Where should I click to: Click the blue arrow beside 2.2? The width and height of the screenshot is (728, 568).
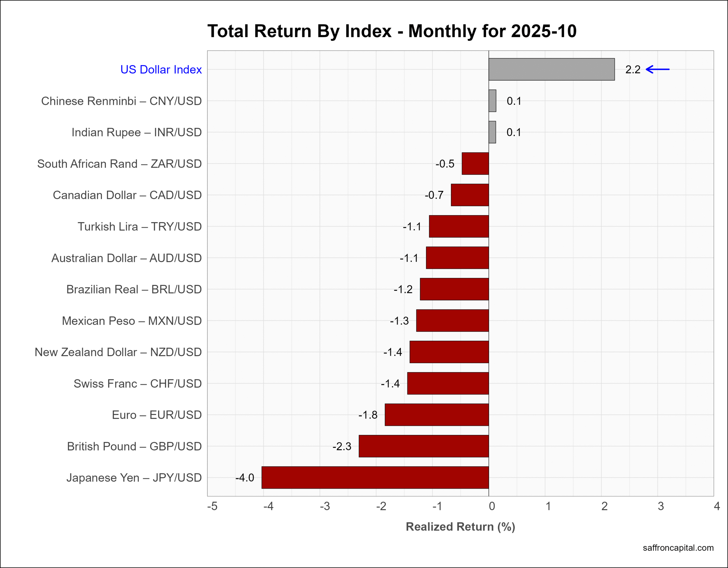(657, 69)
